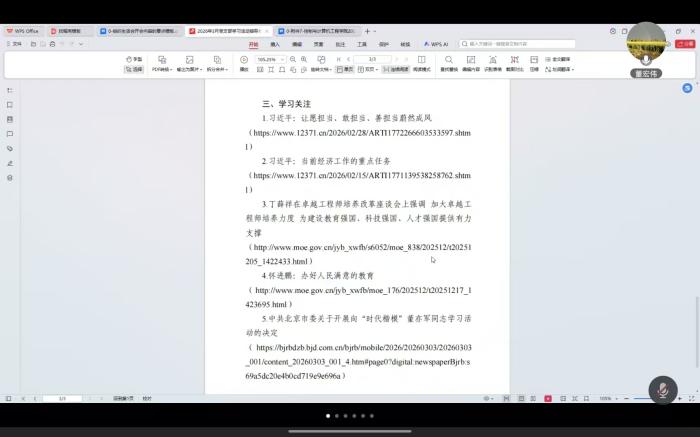Select the Hand (手型) tool
This screenshot has height=437, width=700.
click(134, 59)
